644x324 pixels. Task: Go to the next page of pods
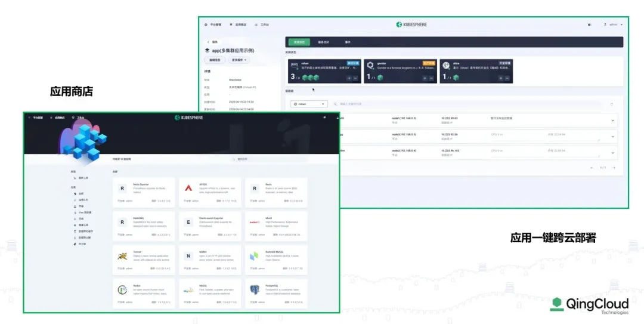pos(614,168)
